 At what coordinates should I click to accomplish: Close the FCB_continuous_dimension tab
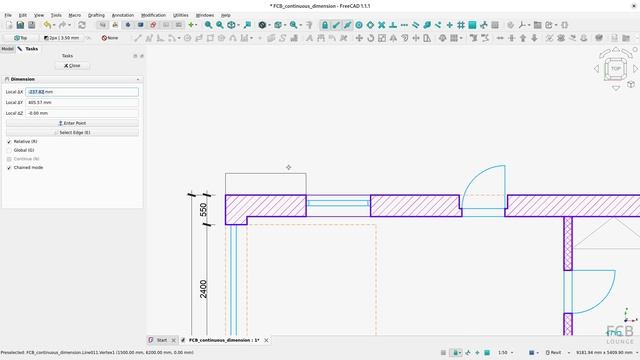266,340
